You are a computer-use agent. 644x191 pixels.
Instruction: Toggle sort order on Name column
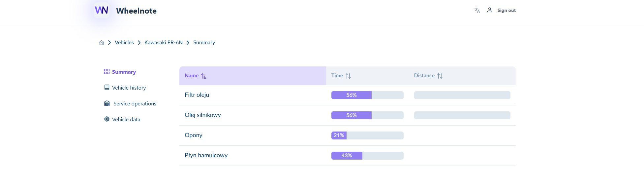[203, 76]
